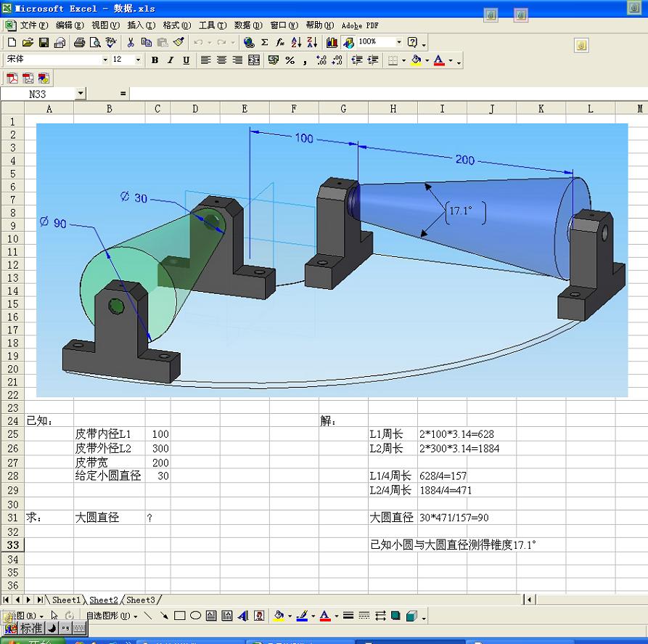The width and height of the screenshot is (648, 644).
Task: Open the 文件 File menu
Action: tap(34, 25)
